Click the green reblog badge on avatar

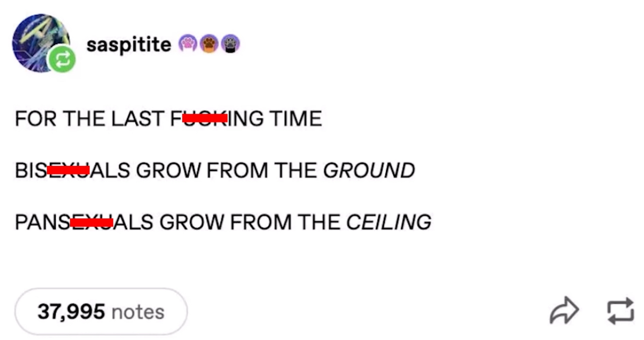(62, 60)
